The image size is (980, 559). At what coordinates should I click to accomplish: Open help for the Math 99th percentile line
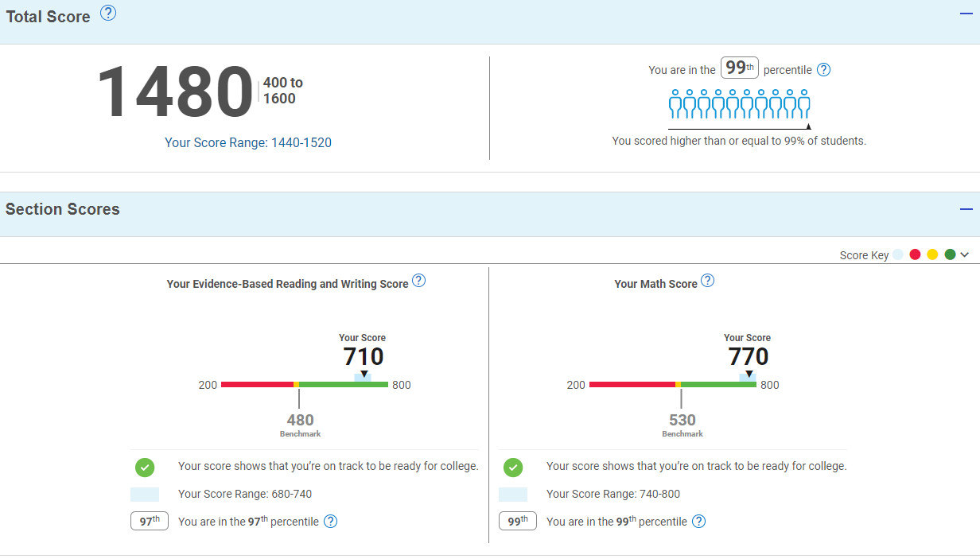point(698,522)
